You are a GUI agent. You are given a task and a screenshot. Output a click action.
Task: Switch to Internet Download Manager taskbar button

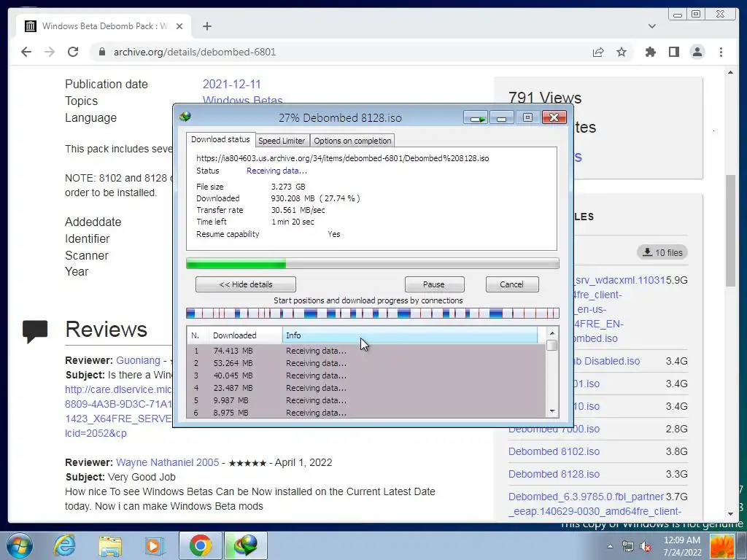coord(246,545)
